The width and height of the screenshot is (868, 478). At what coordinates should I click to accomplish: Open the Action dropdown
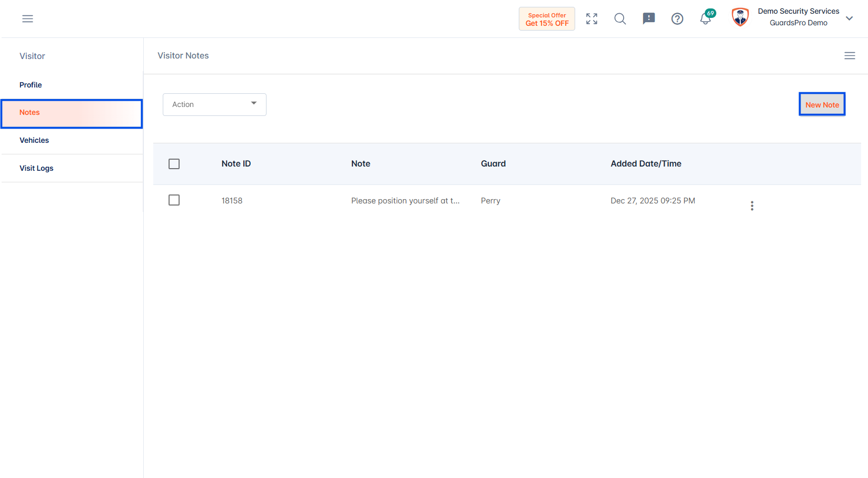coord(214,104)
